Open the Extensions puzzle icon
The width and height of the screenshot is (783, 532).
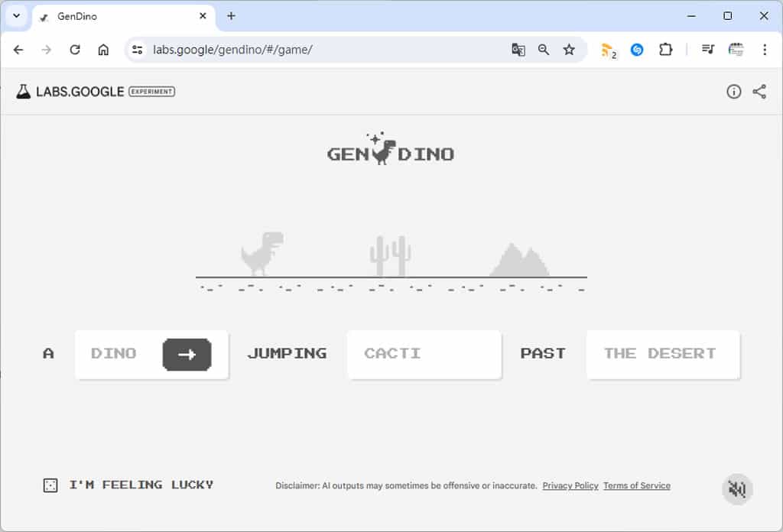pos(665,50)
